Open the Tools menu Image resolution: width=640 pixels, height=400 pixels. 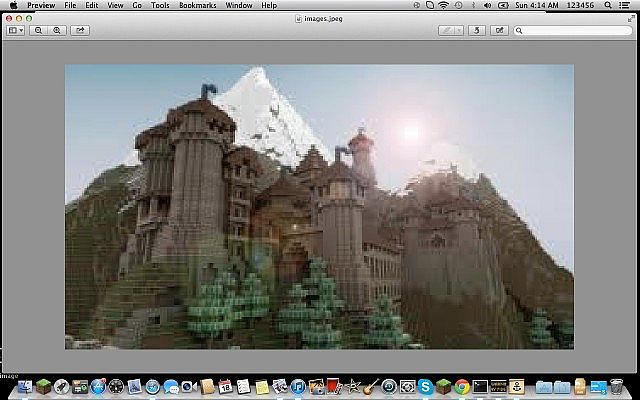(159, 6)
